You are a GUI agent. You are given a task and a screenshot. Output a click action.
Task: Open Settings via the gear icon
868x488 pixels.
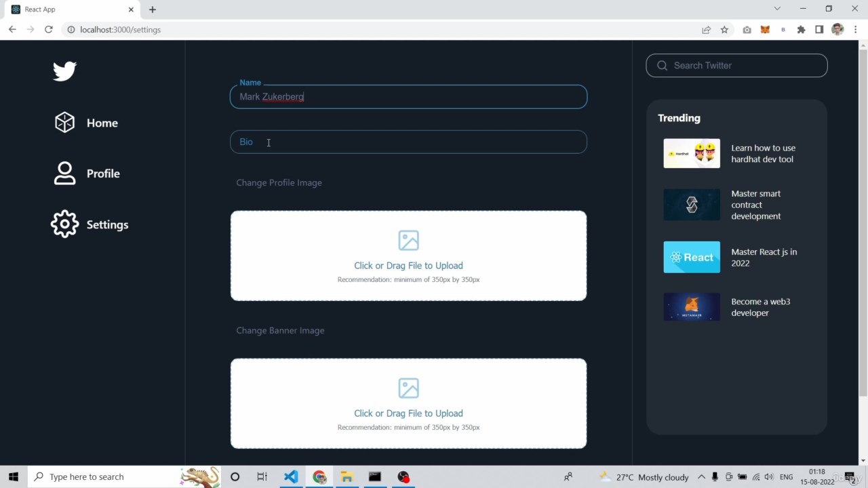tap(64, 224)
